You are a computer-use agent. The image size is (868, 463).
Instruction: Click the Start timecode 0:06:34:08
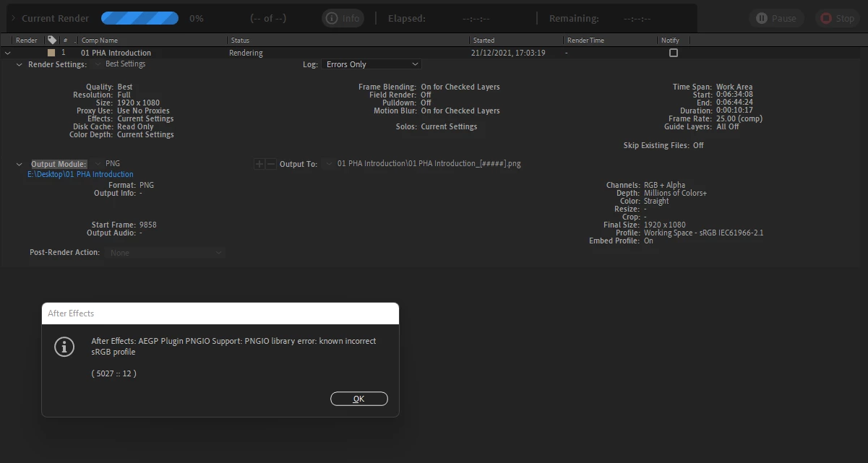click(734, 95)
